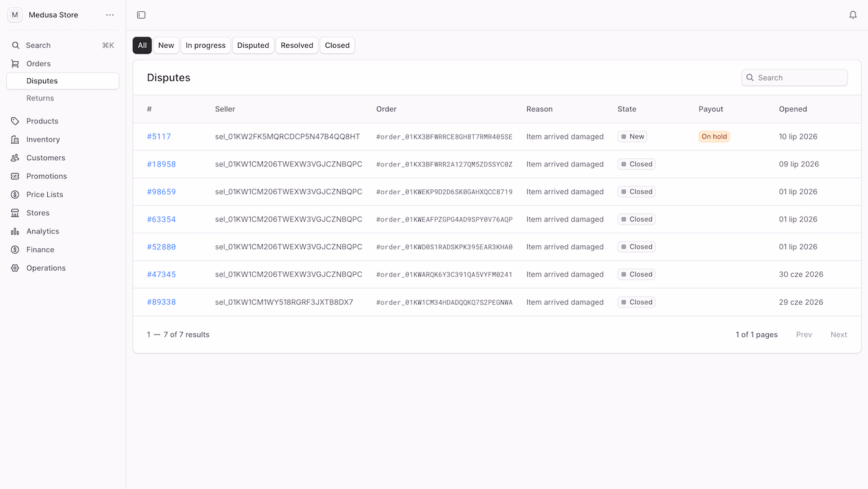This screenshot has width=868, height=489.
Task: Click the Operations gear icon
Action: click(x=15, y=268)
